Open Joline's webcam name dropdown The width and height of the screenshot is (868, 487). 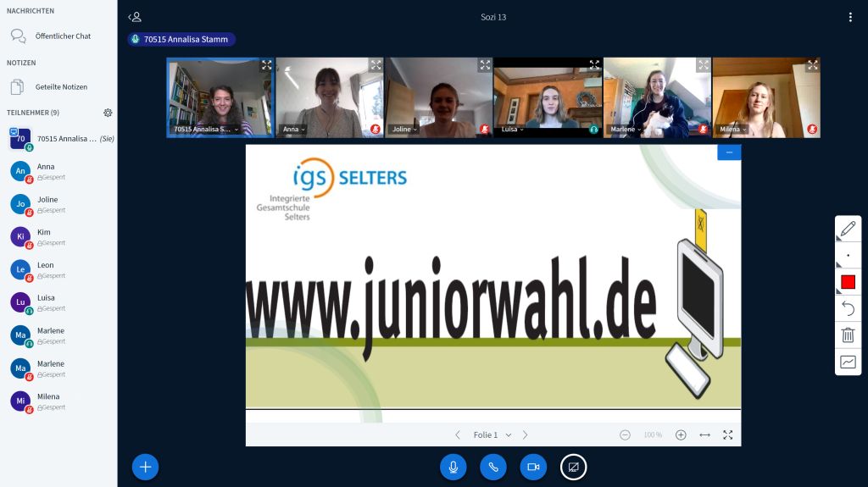404,130
